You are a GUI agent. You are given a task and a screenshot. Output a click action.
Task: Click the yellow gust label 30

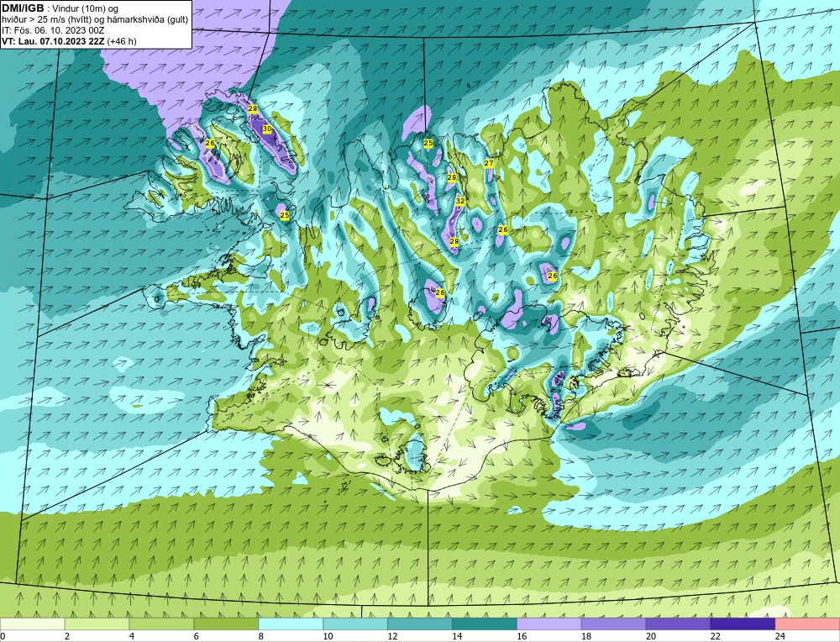tap(267, 129)
